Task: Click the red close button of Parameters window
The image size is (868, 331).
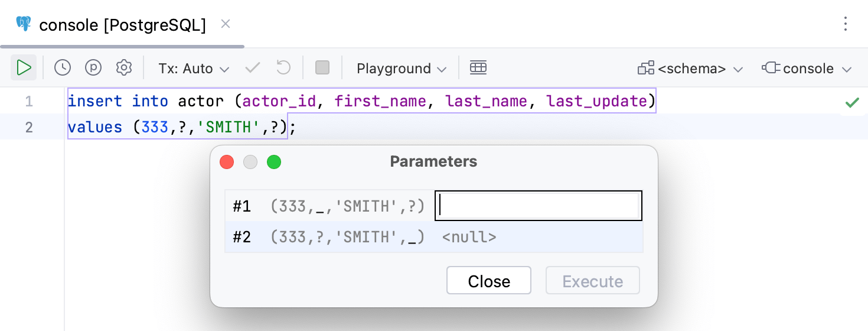Action: 227,162
